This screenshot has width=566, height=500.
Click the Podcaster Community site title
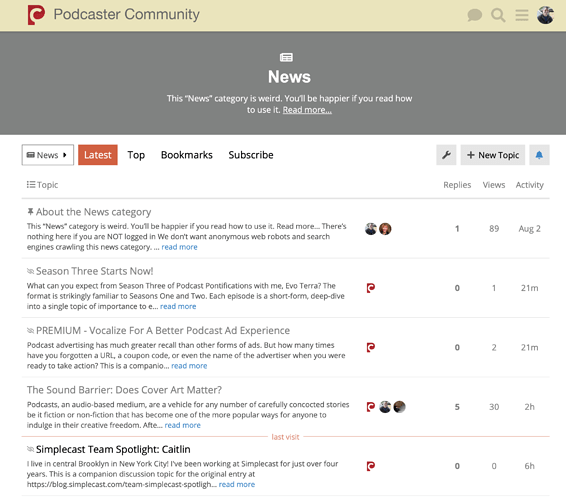pos(126,15)
